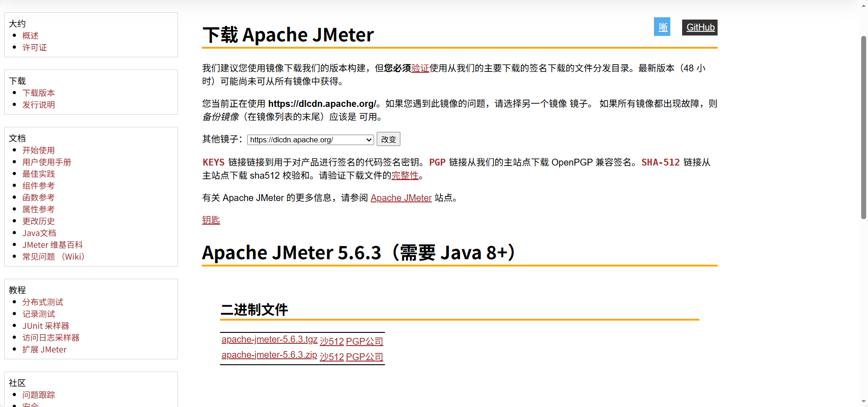
Task: Open 访问日志采样器 tutorial
Action: [x=51, y=337]
